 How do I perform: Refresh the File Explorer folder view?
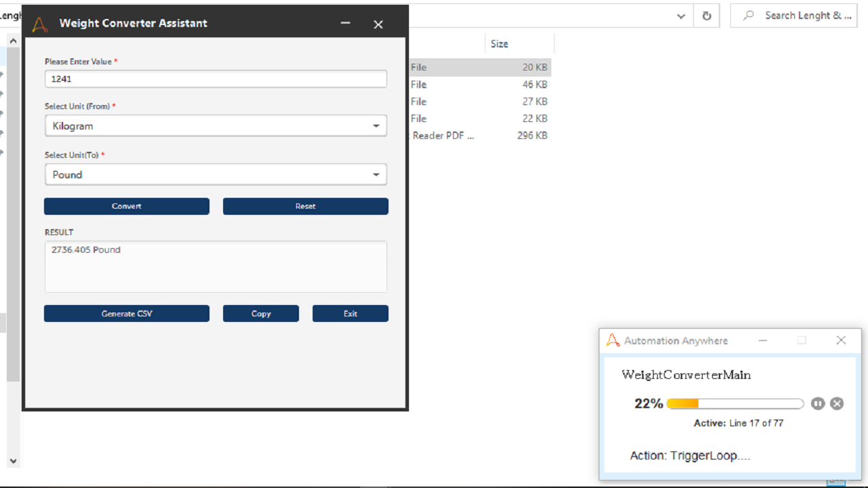pyautogui.click(x=707, y=16)
